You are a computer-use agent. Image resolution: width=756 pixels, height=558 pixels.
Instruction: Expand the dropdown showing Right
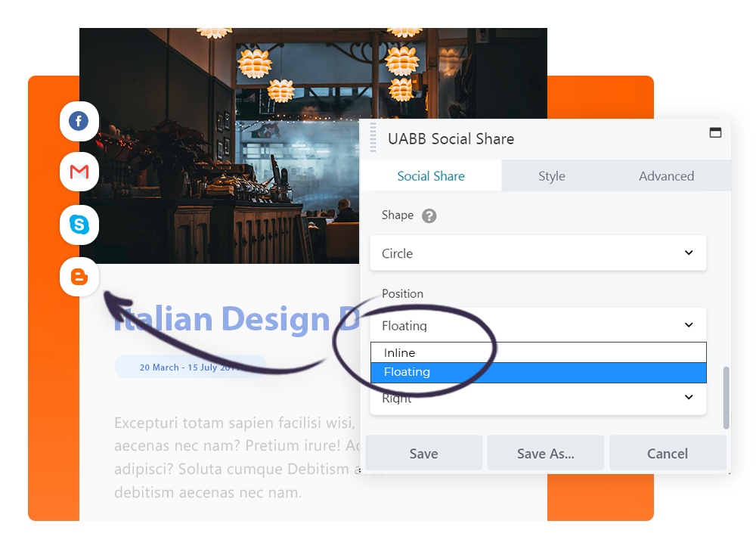tap(538, 399)
